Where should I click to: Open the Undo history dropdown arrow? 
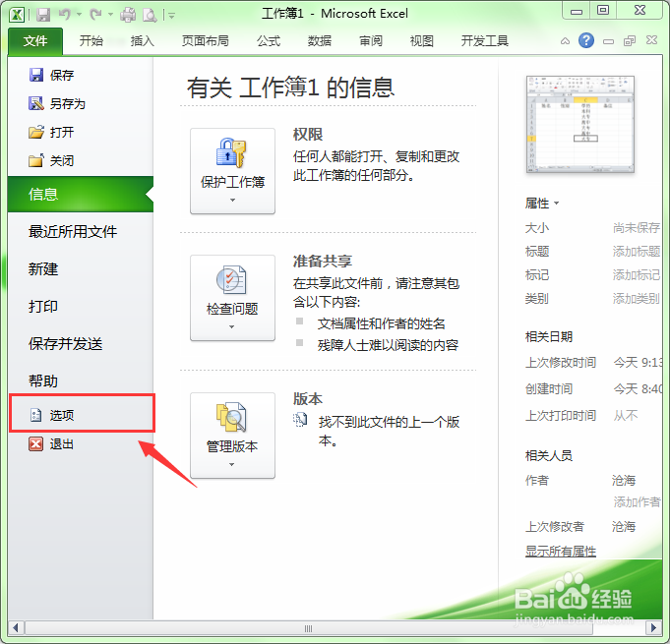pos(79,15)
